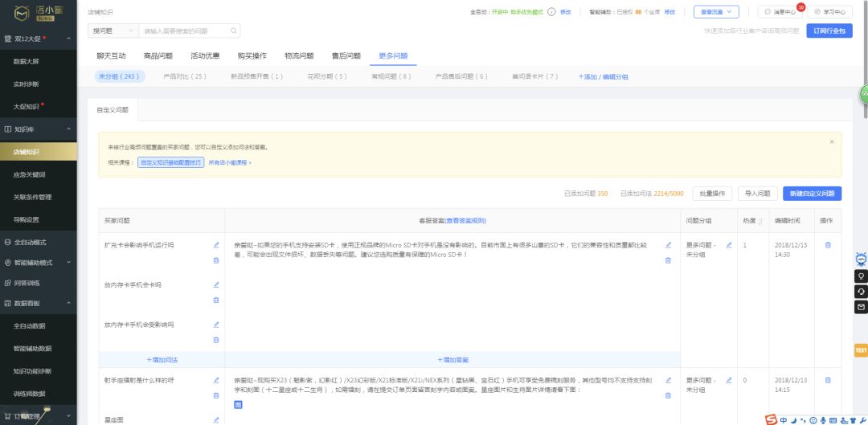Click the info icon beside 助手优先模式
This screenshot has width=868, height=425.
[x=551, y=12]
